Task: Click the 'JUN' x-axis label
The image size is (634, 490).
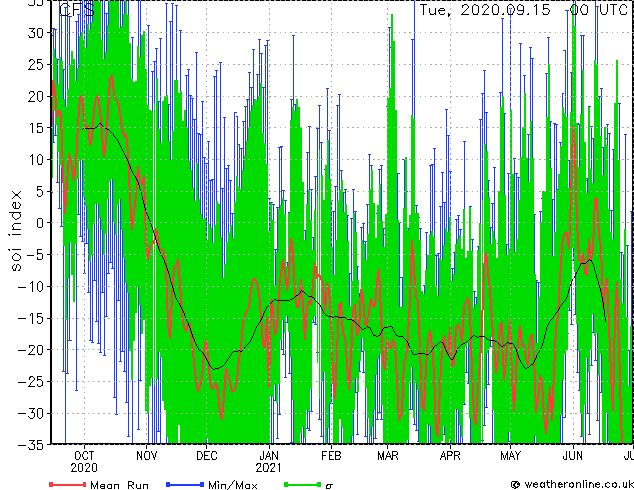Action: click(x=573, y=456)
